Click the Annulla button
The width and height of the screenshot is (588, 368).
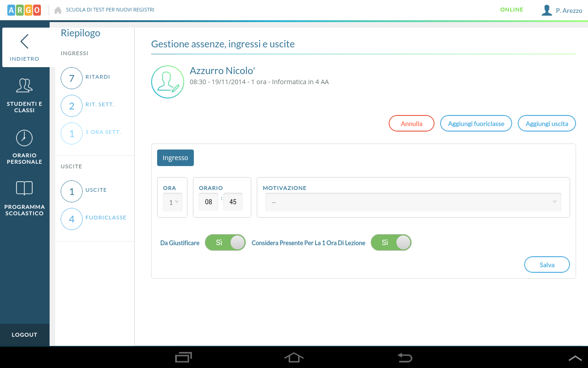[412, 124]
